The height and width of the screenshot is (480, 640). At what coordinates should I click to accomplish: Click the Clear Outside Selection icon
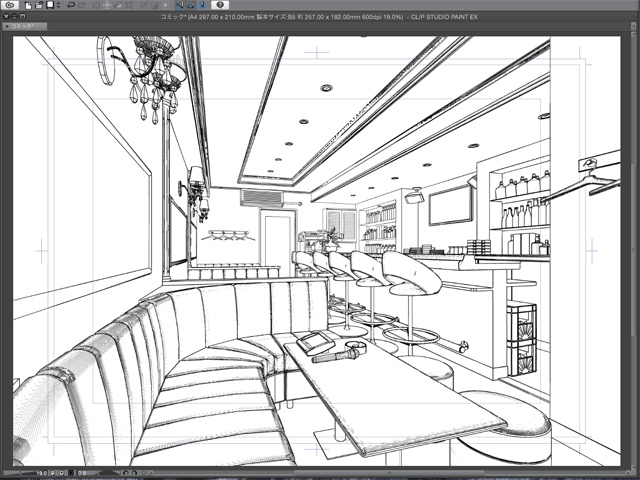pyautogui.click(x=107, y=5)
